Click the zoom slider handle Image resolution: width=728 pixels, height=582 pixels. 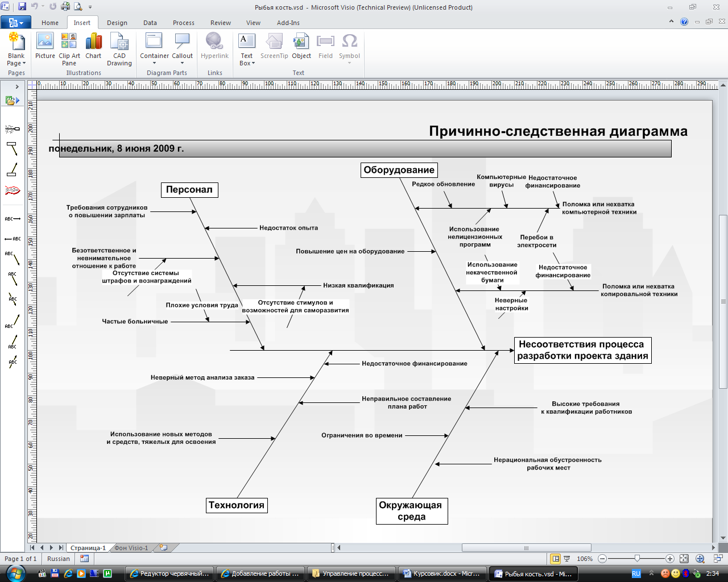pyautogui.click(x=637, y=559)
